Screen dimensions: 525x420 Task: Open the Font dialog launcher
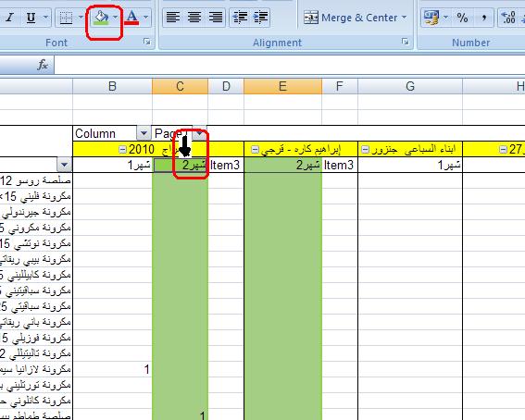pyautogui.click(x=146, y=42)
